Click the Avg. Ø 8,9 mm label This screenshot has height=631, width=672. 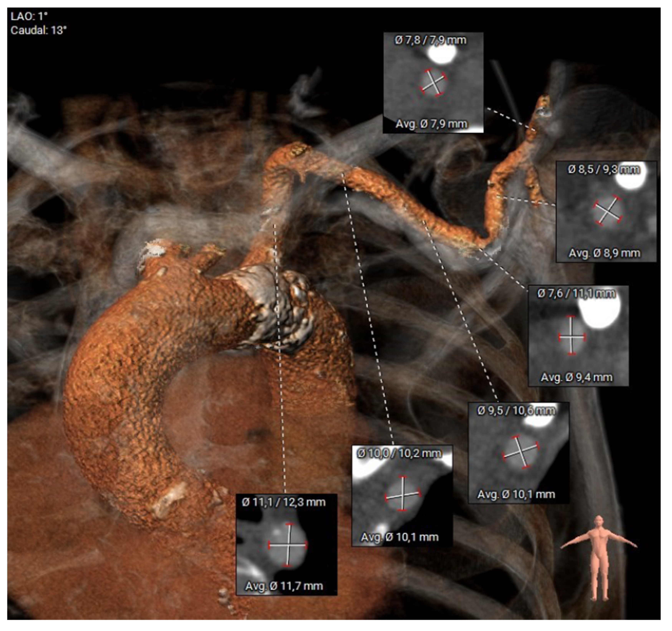[x=604, y=253]
